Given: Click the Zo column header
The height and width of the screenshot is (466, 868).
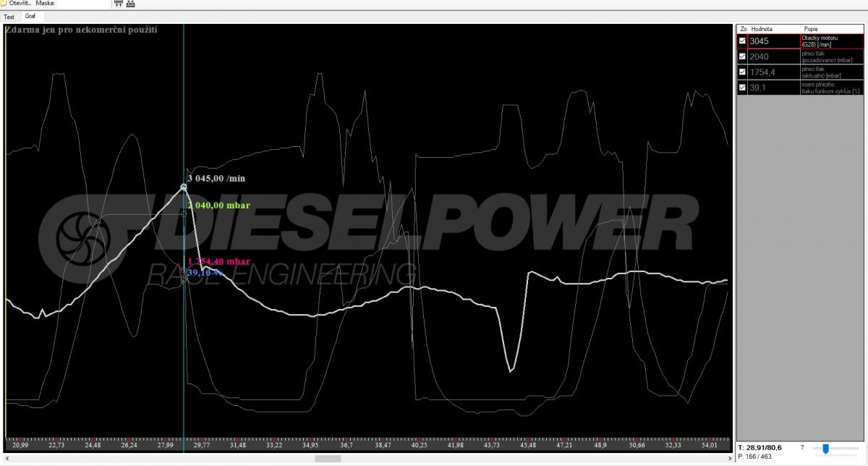Looking at the screenshot, I should tap(743, 29).
